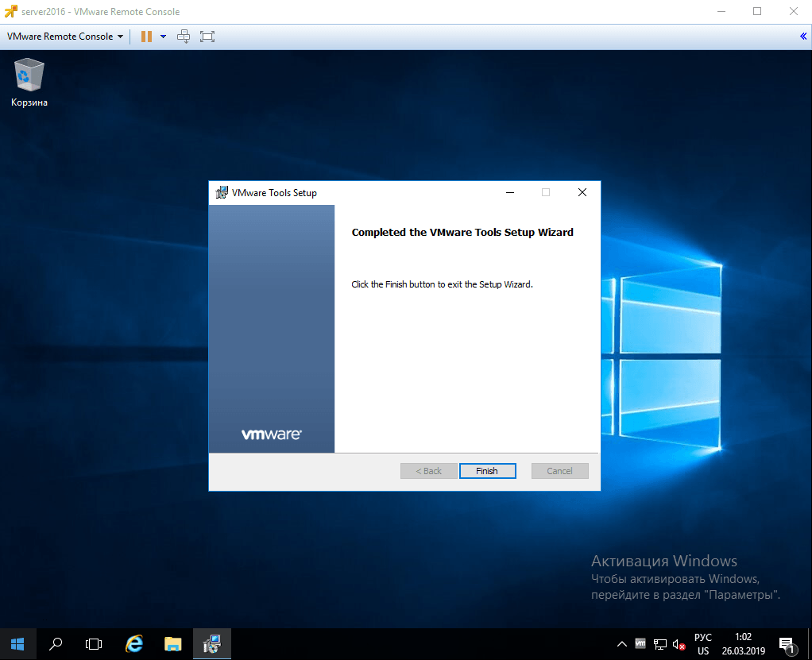Open taskbar search magnifier
The width and height of the screenshot is (812, 660).
pos(56,644)
